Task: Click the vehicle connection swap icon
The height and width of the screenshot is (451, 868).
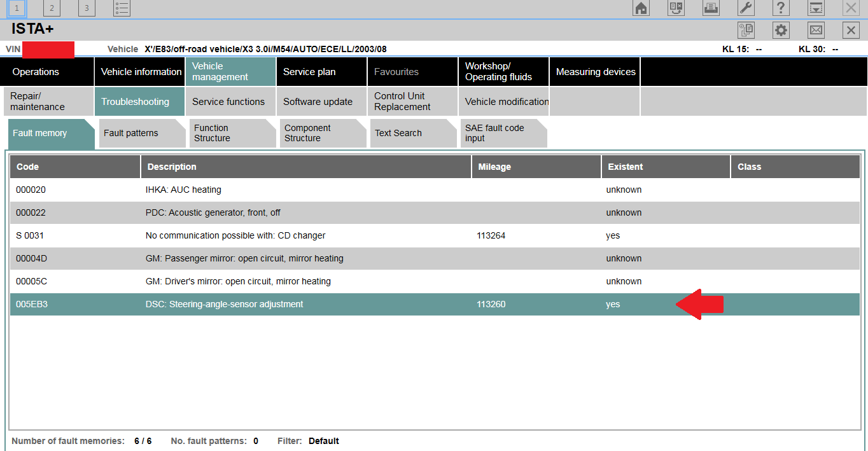Action: tap(676, 8)
